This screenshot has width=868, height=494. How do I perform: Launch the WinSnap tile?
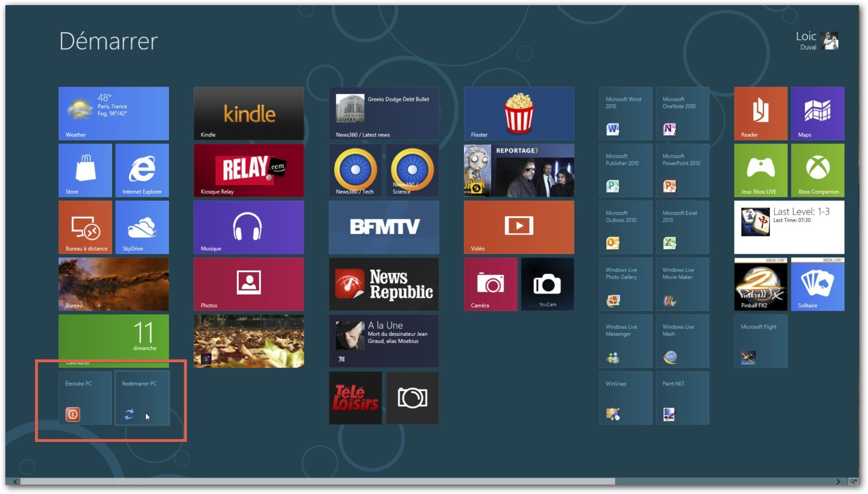click(x=626, y=398)
